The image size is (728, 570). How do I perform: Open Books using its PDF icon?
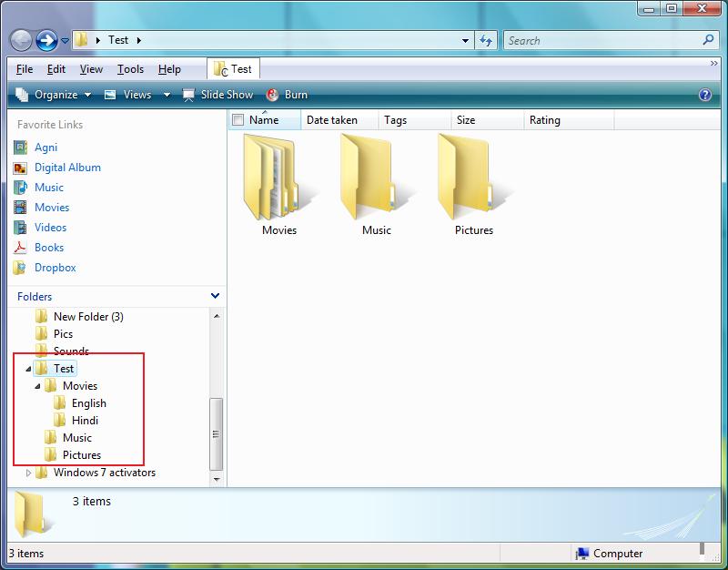20,247
